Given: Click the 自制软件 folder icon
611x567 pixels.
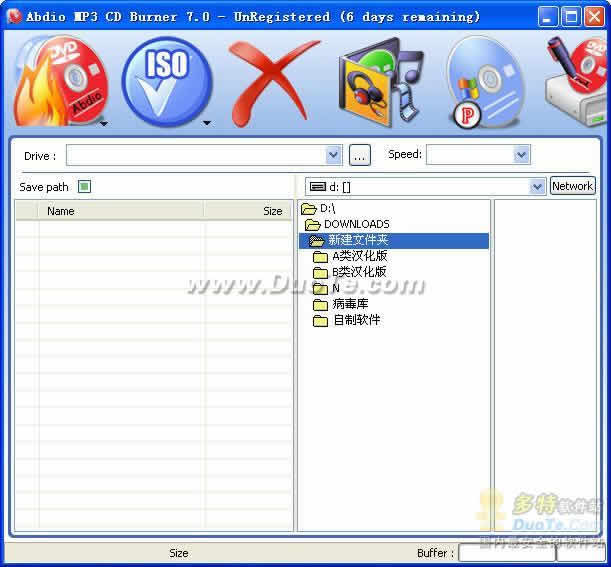Looking at the screenshot, I should coord(320,321).
